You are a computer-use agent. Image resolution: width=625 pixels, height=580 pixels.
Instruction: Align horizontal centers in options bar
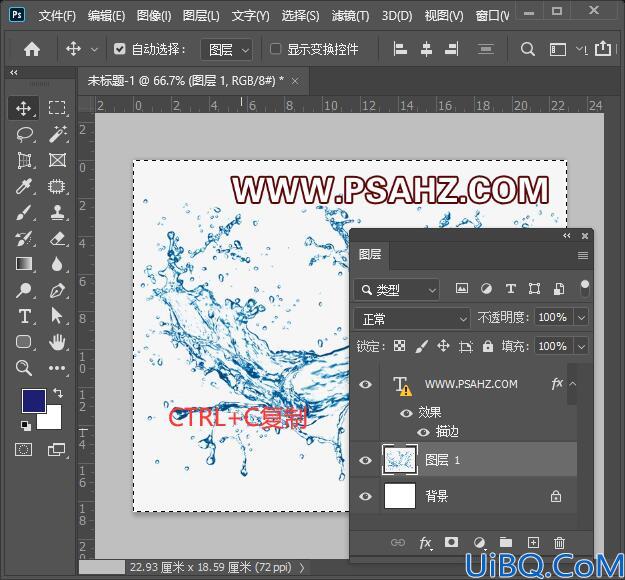(x=426, y=49)
